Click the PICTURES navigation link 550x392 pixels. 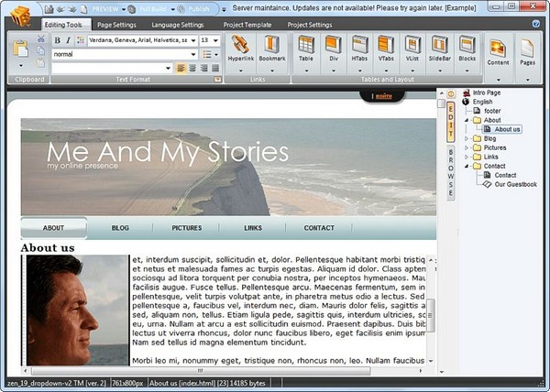click(x=186, y=228)
